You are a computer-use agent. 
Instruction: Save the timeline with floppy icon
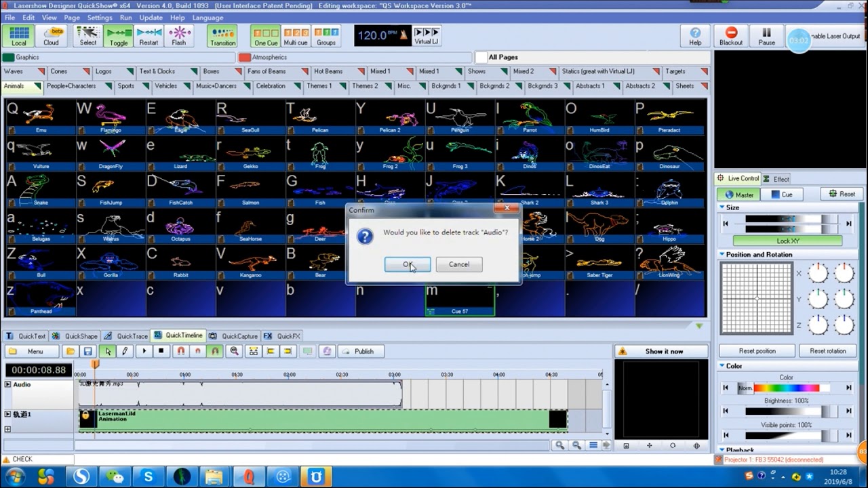tap(88, 351)
